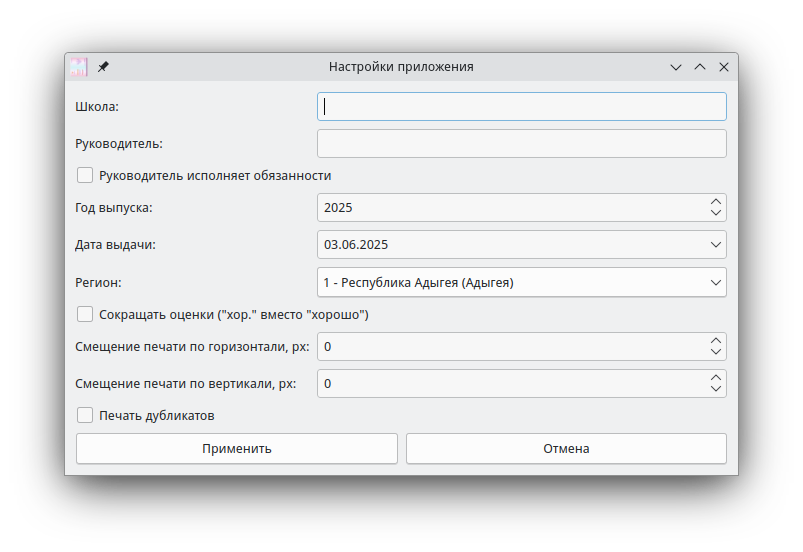803x552 pixels.
Task: Click into the Руководитель input field
Action: [521, 143]
